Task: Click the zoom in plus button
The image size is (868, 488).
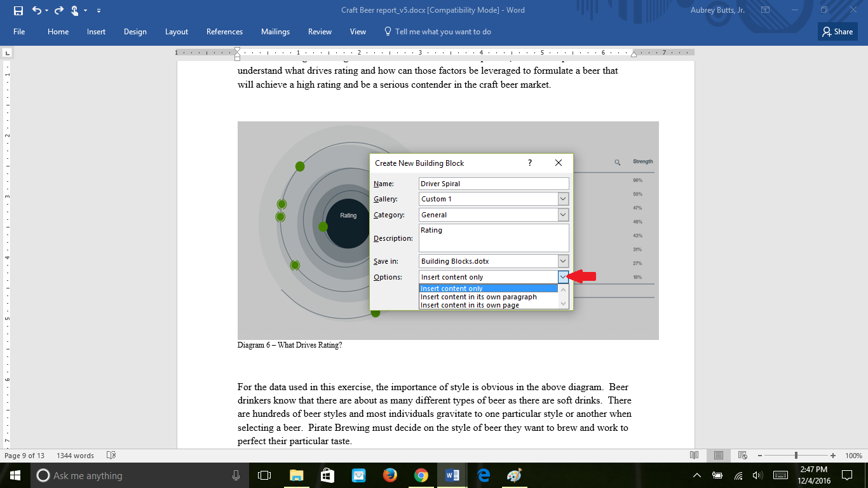Action: (833, 456)
